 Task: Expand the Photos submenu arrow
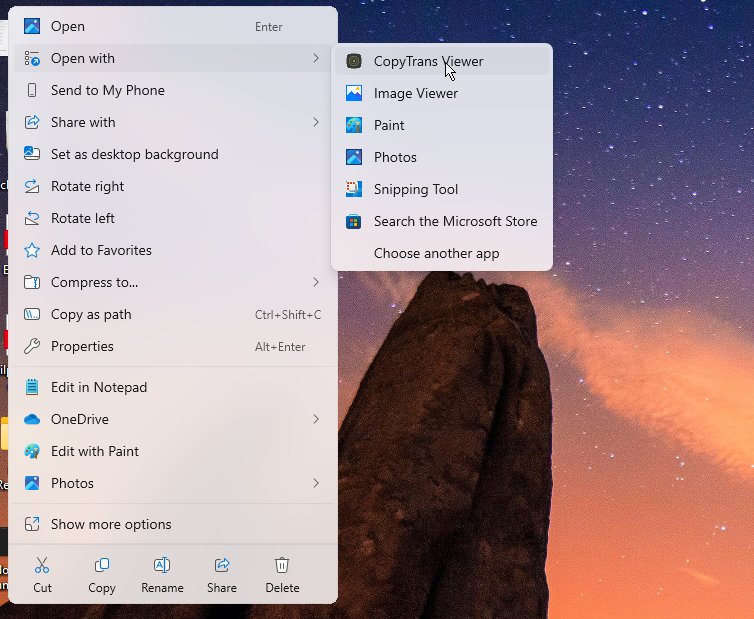(x=316, y=483)
